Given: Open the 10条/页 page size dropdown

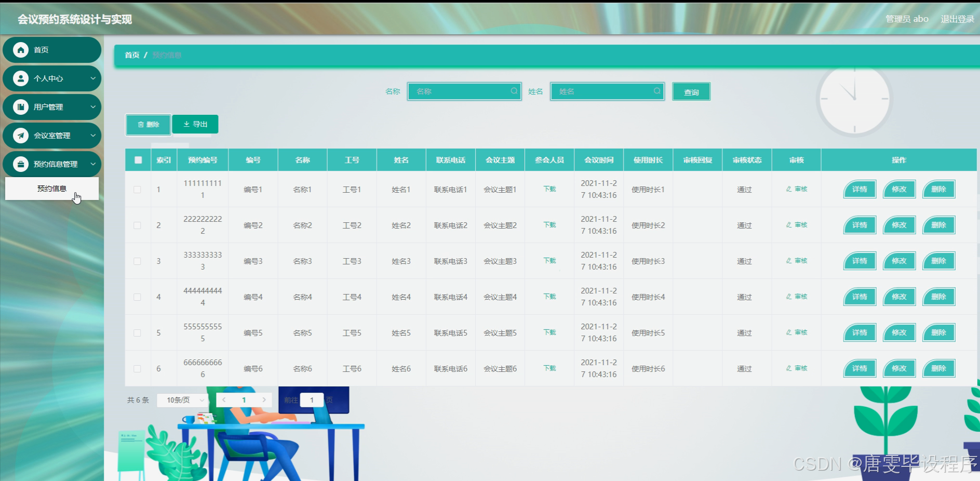Looking at the screenshot, I should point(182,400).
